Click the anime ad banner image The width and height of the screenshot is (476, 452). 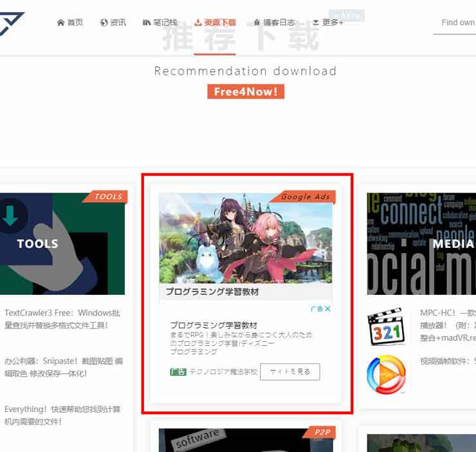[x=245, y=238]
